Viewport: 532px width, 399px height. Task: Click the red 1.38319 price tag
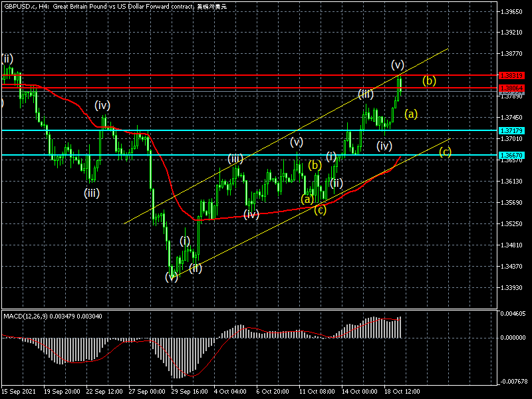[511, 75]
